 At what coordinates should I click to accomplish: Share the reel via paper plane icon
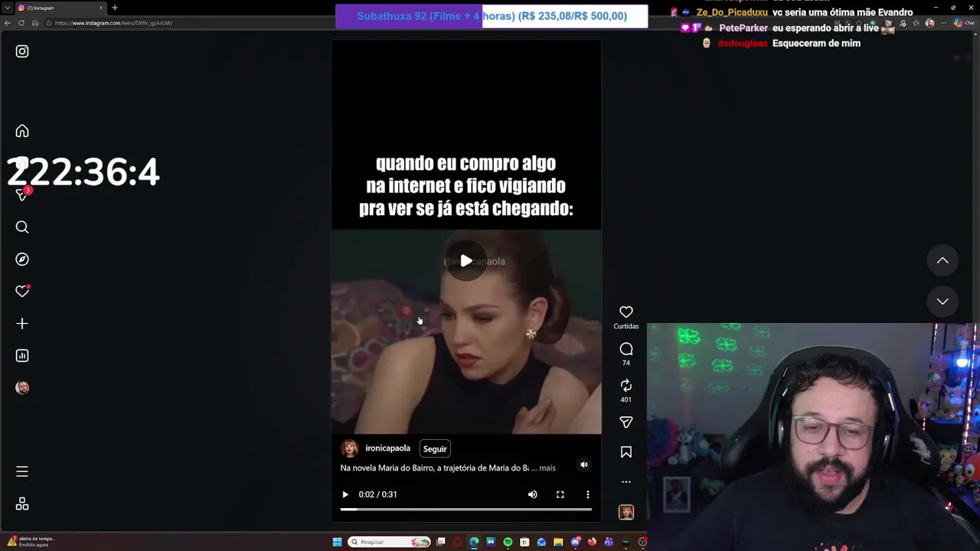pyautogui.click(x=626, y=422)
